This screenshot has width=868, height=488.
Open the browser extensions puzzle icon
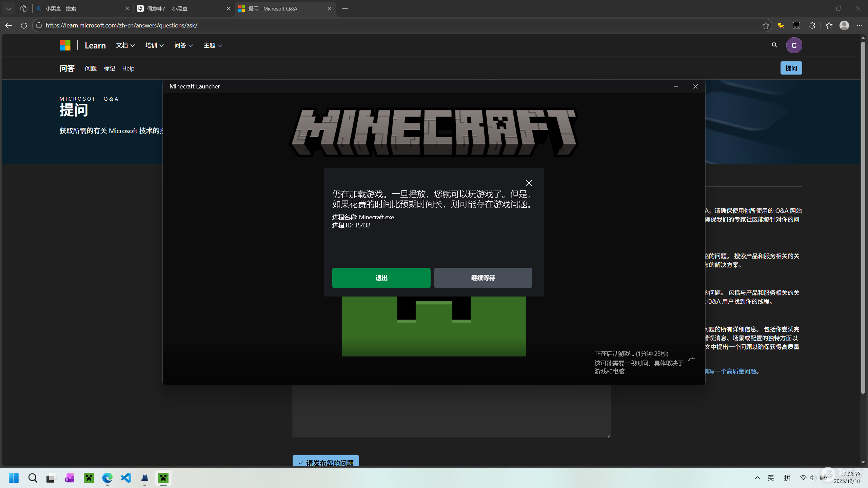pos(812,25)
